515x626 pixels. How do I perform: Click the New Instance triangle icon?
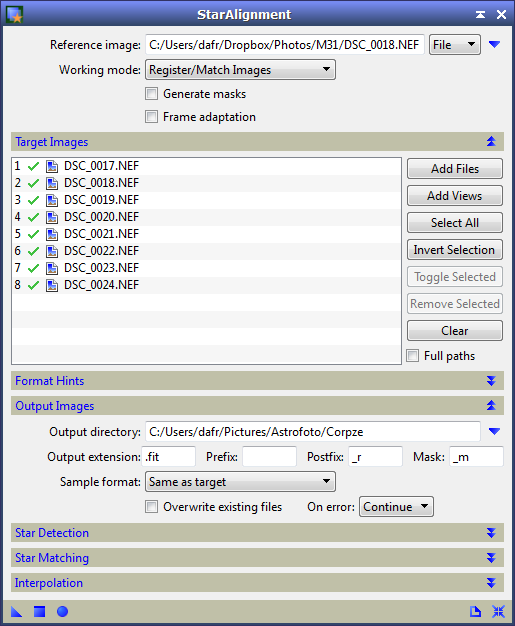16,611
